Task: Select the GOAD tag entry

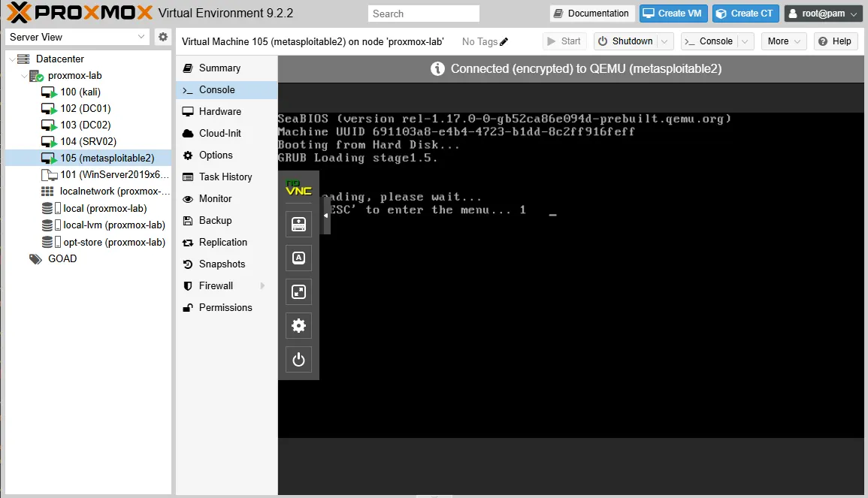Action: pyautogui.click(x=88, y=259)
